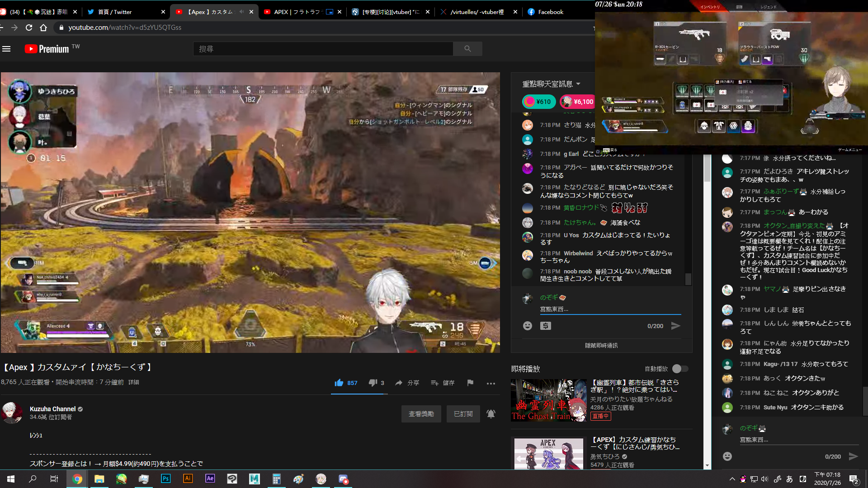Open Clip Studio Paint from taskbar
This screenshot has width=868, height=488.
click(232, 479)
